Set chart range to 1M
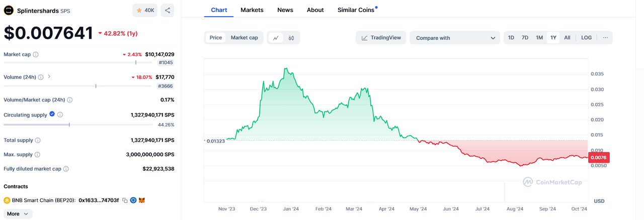The height and width of the screenshot is (220, 644). pos(539,38)
